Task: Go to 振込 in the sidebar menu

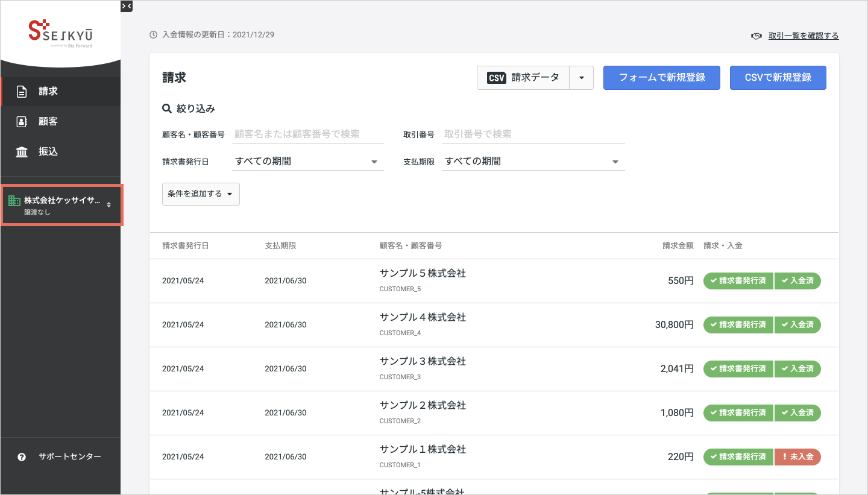Action: point(48,152)
